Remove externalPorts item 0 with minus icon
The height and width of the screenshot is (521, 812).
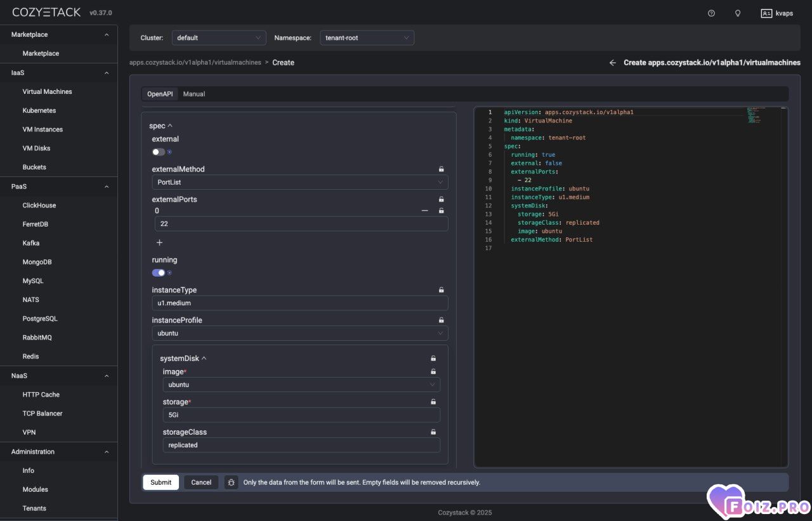tap(424, 211)
